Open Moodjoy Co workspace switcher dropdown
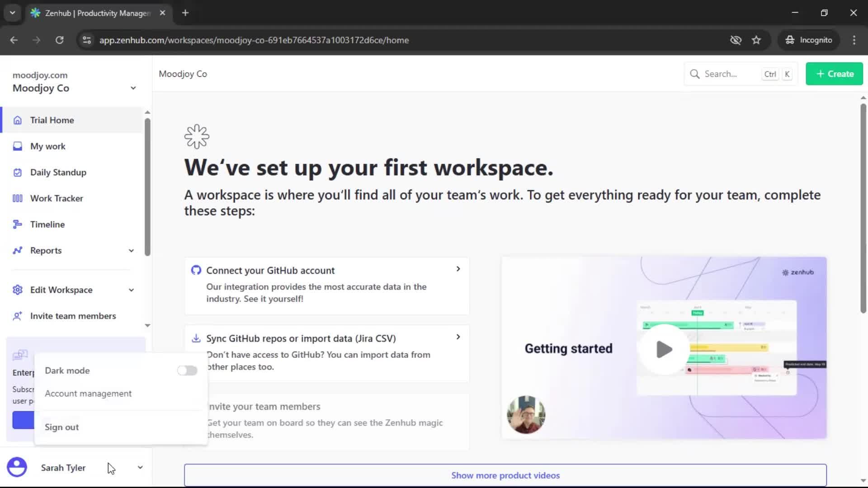This screenshot has width=868, height=488. pos(133,88)
